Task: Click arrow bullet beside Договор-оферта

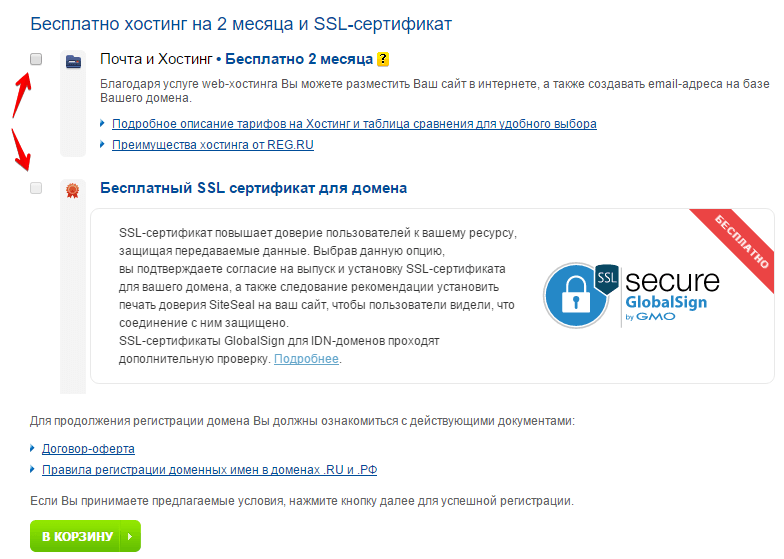Action: pos(32,448)
